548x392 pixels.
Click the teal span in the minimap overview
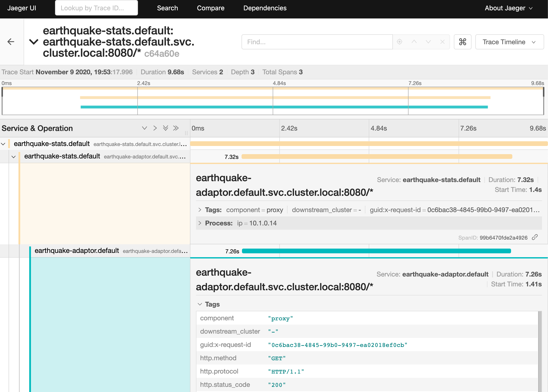(x=284, y=107)
